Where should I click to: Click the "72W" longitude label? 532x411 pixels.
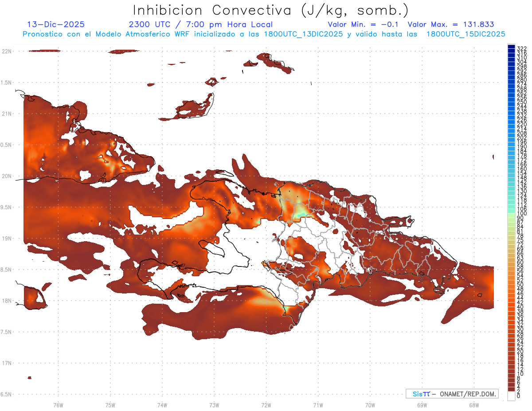pos(266,405)
